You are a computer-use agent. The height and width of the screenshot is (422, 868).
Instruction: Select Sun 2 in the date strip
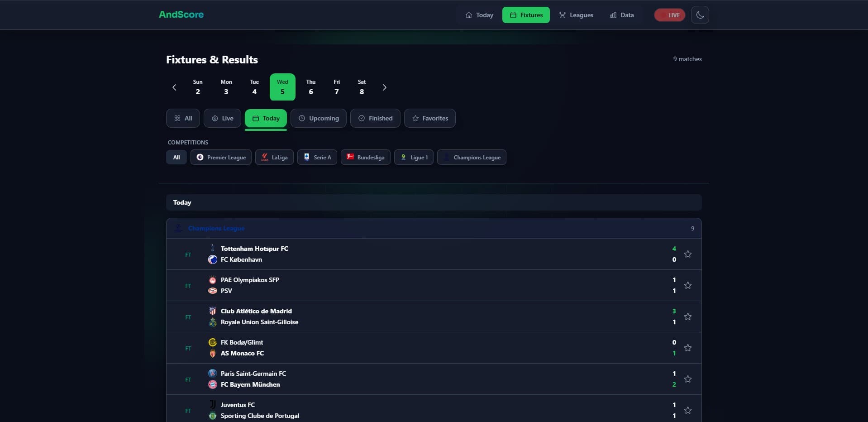point(198,87)
